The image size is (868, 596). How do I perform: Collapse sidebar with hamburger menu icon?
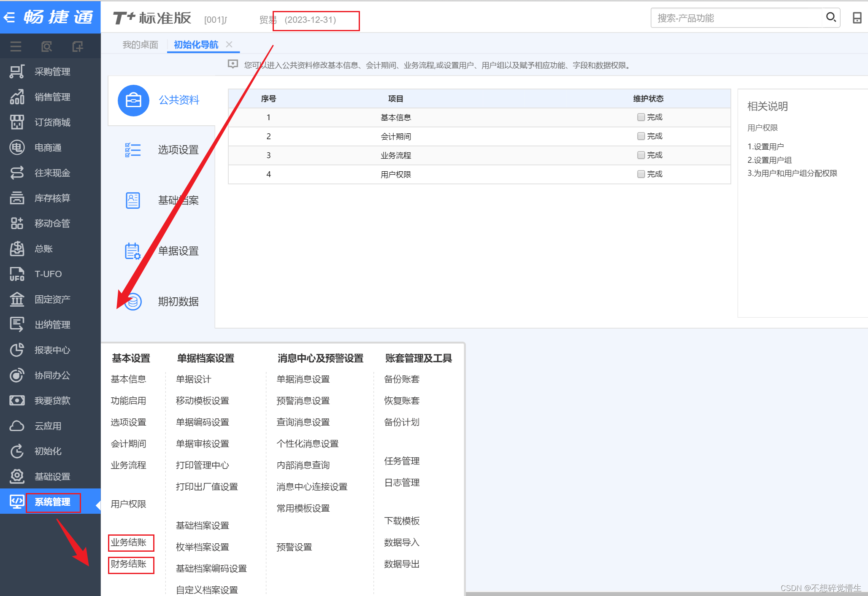pos(16,46)
